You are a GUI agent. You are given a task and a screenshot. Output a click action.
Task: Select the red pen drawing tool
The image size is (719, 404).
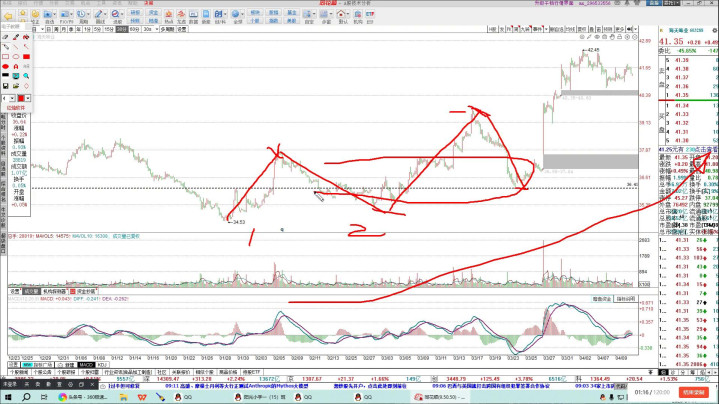point(16,37)
